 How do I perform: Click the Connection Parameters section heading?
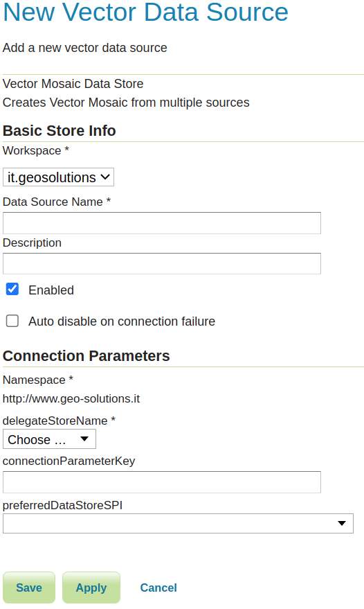(86, 355)
